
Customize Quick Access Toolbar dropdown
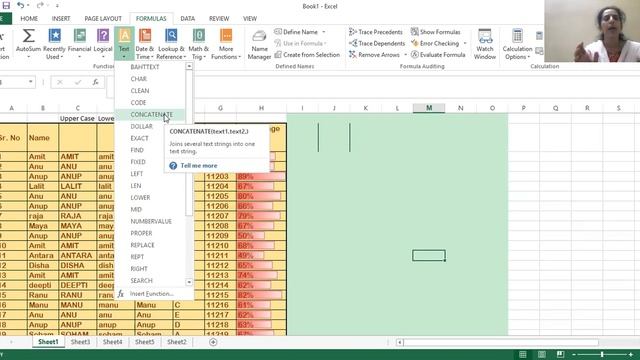coord(57,6)
